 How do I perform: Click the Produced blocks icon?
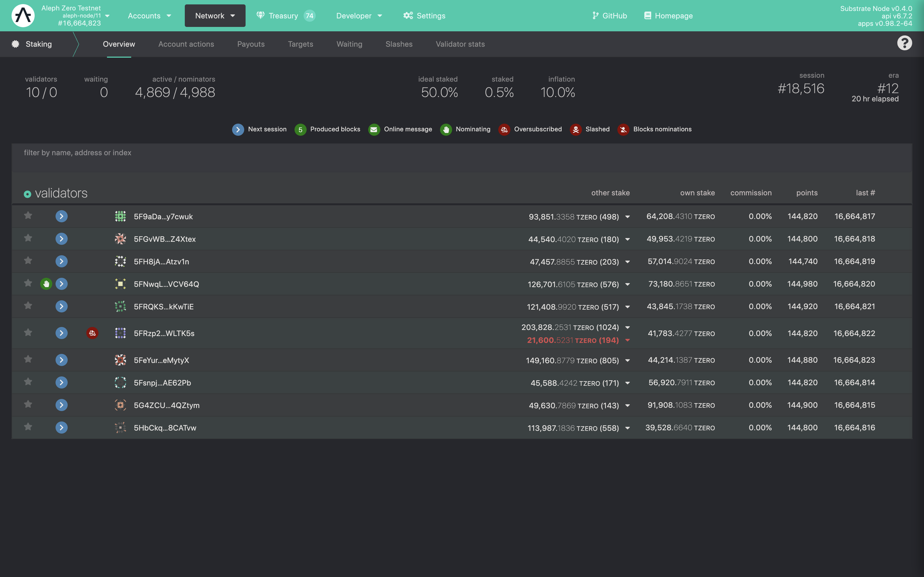tap(300, 129)
